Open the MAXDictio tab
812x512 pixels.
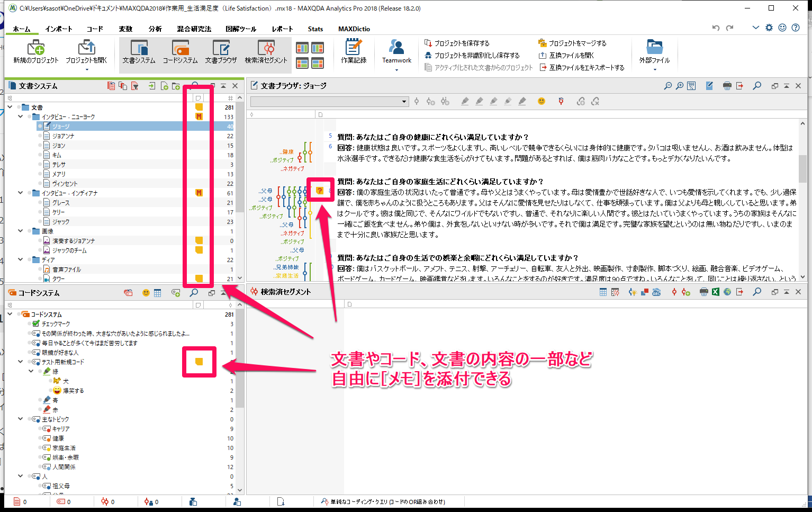click(354, 29)
